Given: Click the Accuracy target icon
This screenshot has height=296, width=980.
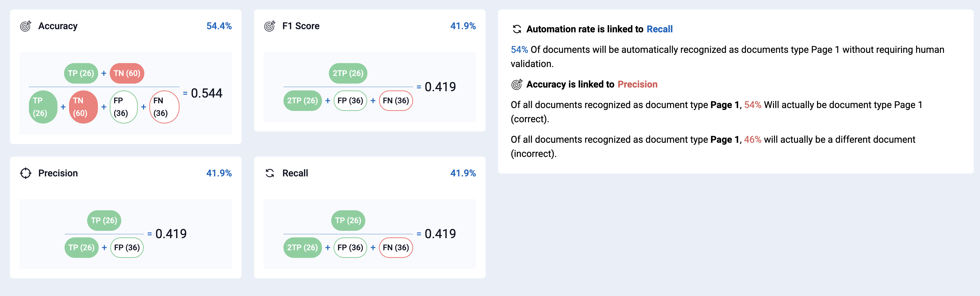Looking at the screenshot, I should 25,26.
